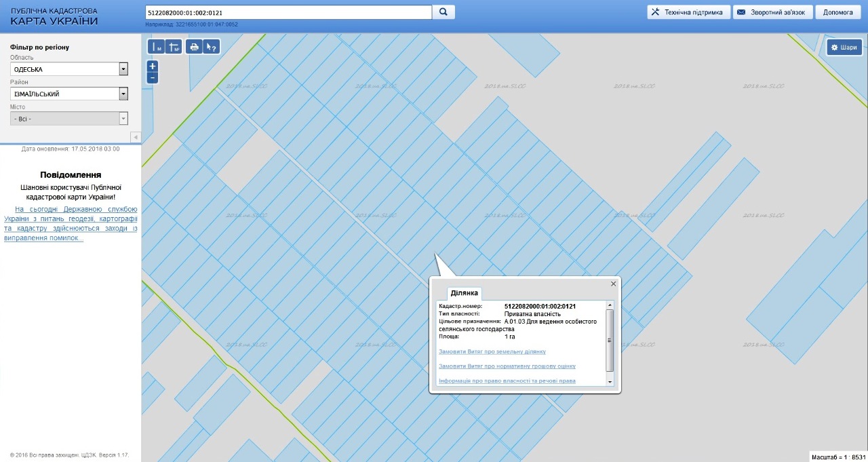Open the Шари layers panel
Image resolution: width=868 pixels, height=462 pixels.
pyautogui.click(x=844, y=47)
